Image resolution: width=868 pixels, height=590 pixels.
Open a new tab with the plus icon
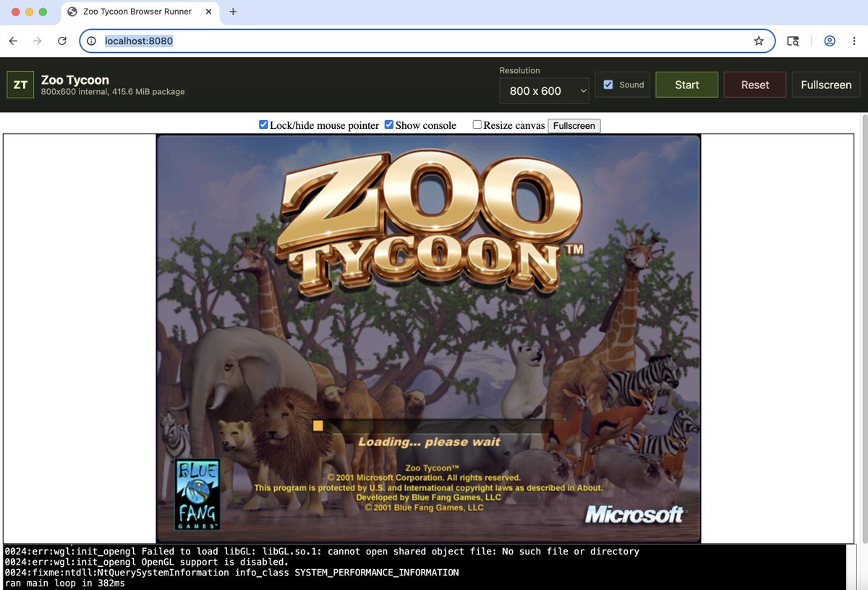pos(233,12)
